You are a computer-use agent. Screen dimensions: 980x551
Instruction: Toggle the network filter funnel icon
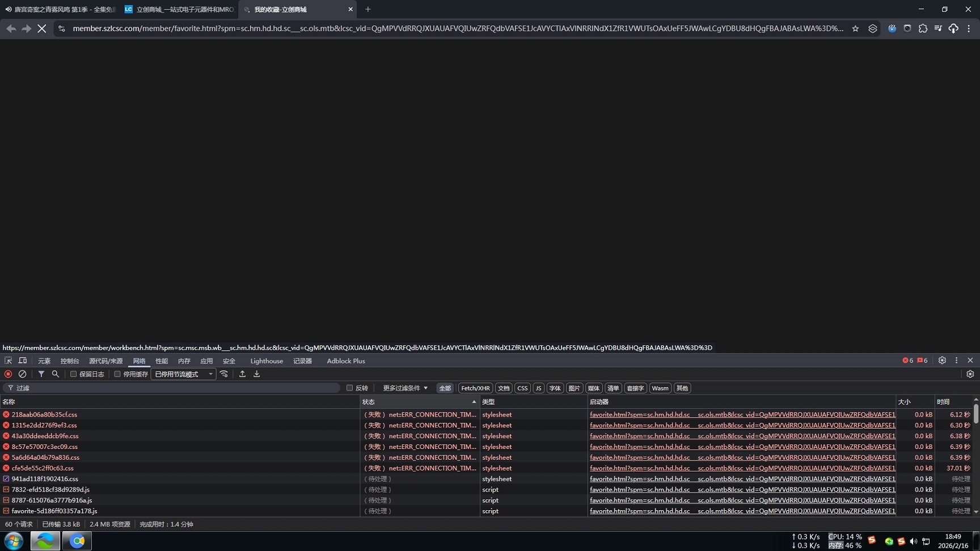41,374
